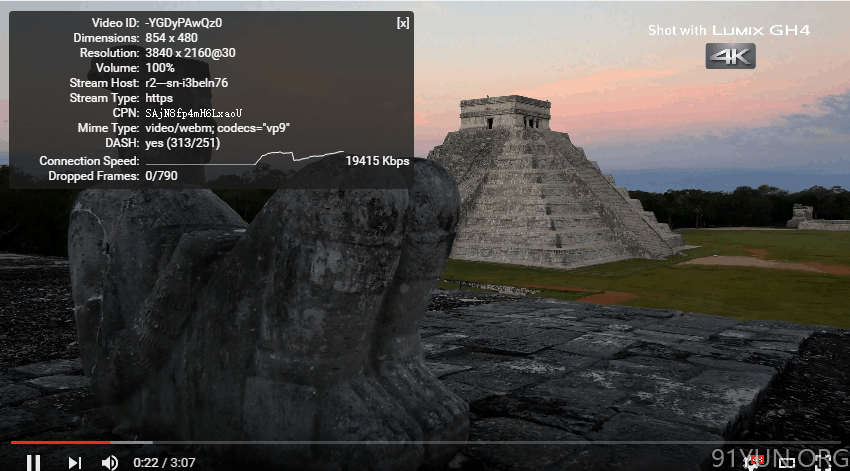This screenshot has width=850, height=471.
Task: Click the Resolution value 3840 x 2160@30
Action: pos(190,53)
